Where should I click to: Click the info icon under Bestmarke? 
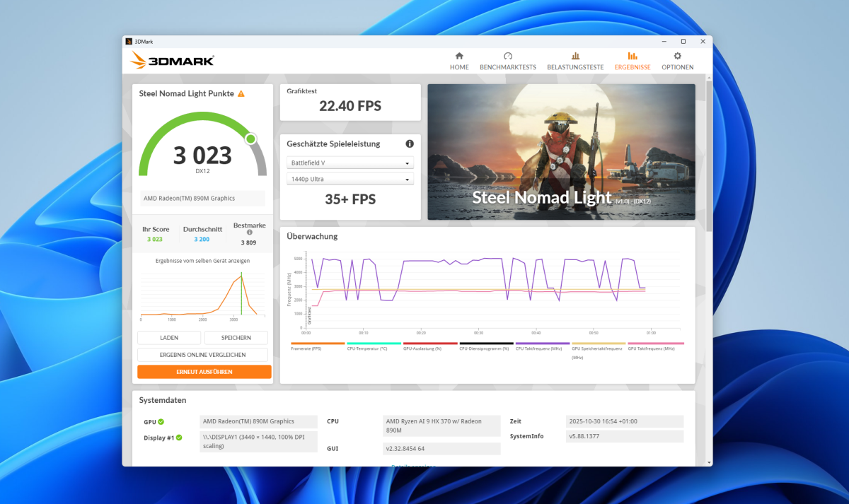pyautogui.click(x=248, y=233)
